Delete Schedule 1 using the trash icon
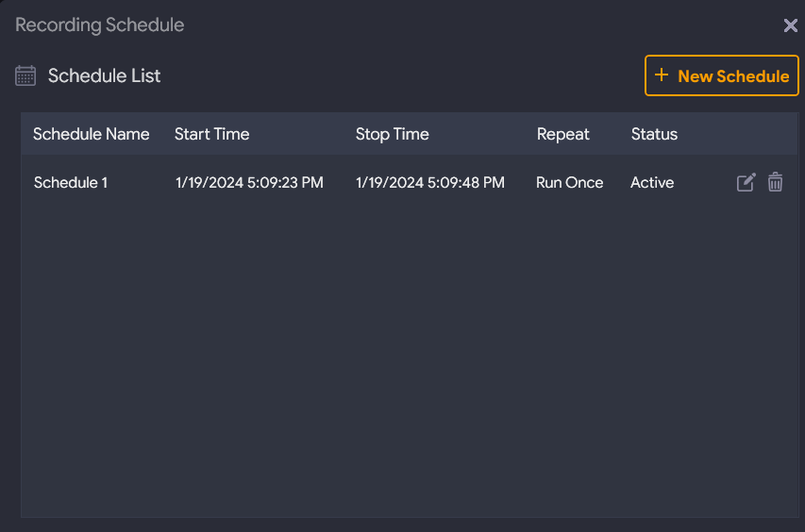The width and height of the screenshot is (805, 532). point(775,183)
